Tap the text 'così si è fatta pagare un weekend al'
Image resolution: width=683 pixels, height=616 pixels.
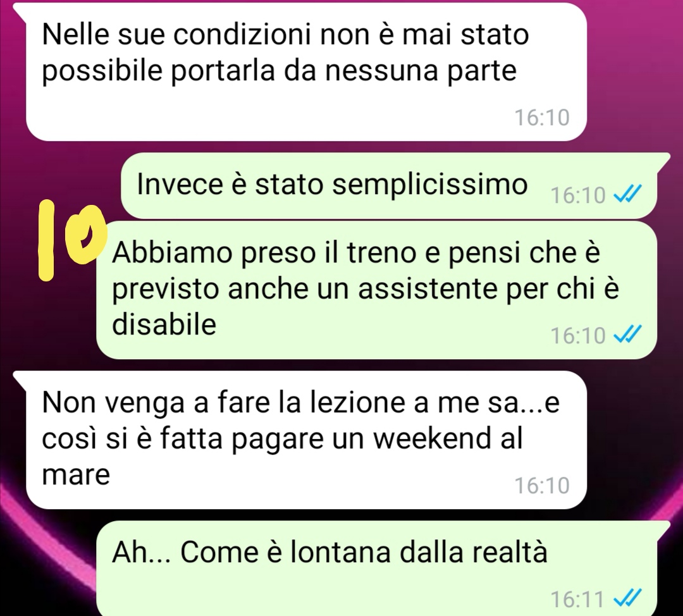[282, 438]
